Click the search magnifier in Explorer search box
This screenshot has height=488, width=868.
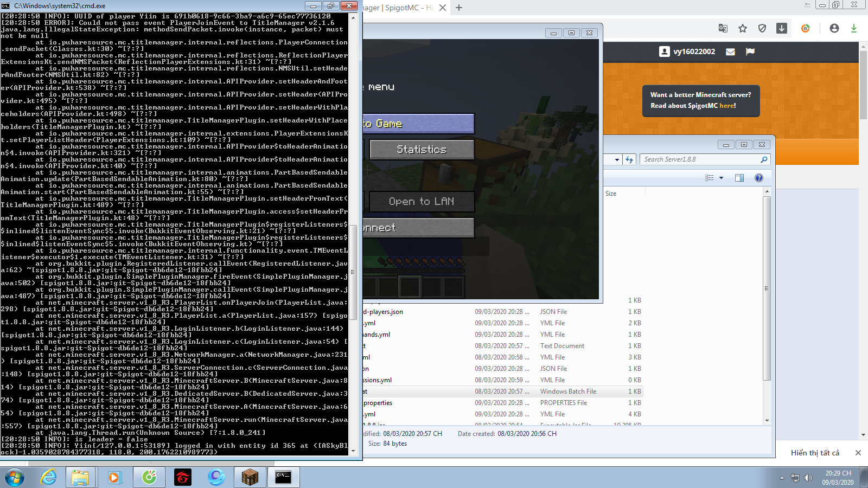764,159
